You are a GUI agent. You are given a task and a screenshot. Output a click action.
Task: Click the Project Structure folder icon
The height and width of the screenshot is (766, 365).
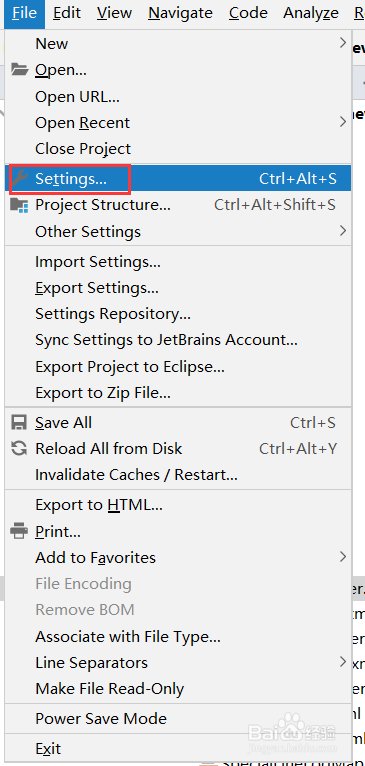(20, 205)
